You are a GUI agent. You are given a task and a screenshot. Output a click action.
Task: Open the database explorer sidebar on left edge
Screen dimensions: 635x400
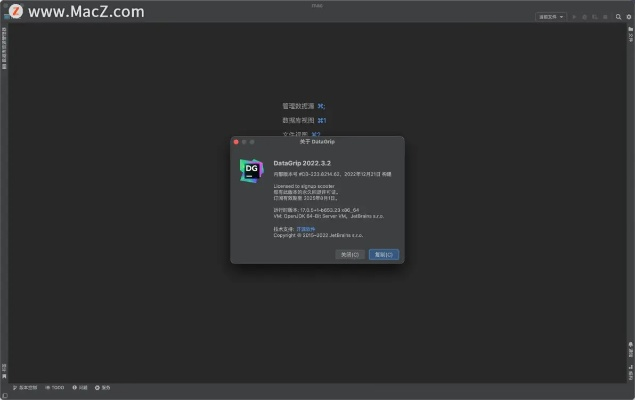(x=4, y=48)
